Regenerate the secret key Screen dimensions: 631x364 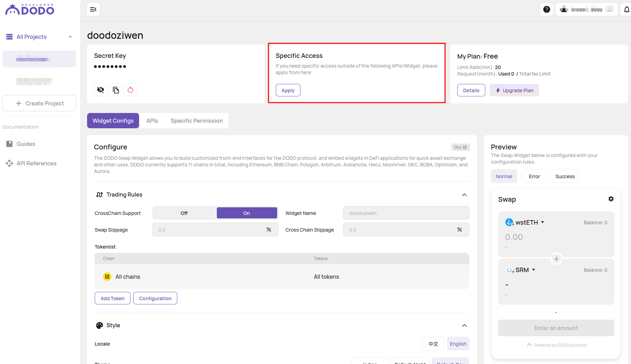(x=130, y=90)
